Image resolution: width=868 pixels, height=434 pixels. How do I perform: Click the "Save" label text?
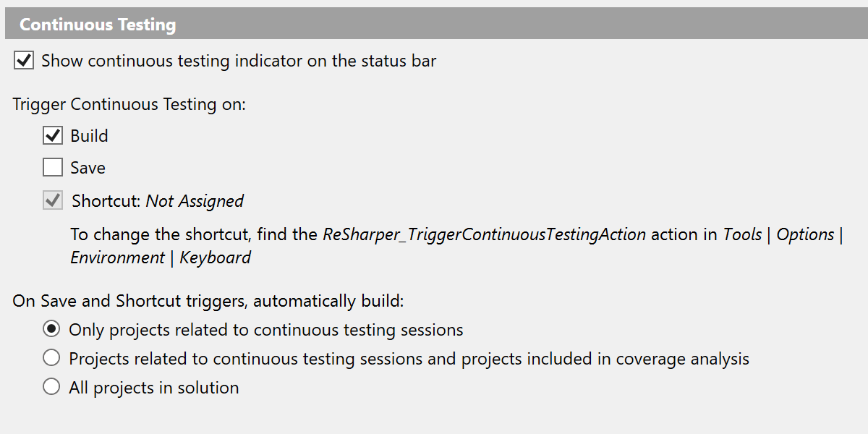coord(88,168)
